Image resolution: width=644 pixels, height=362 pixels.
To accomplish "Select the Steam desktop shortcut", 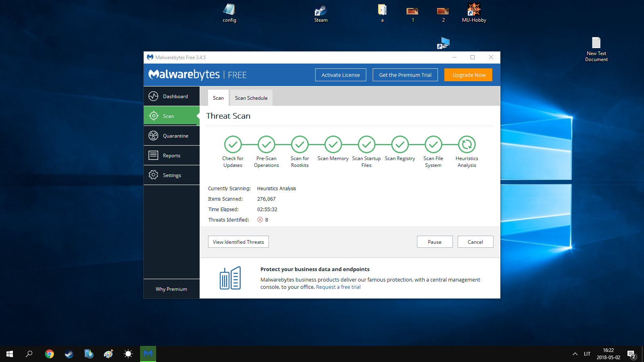I will point(321,13).
